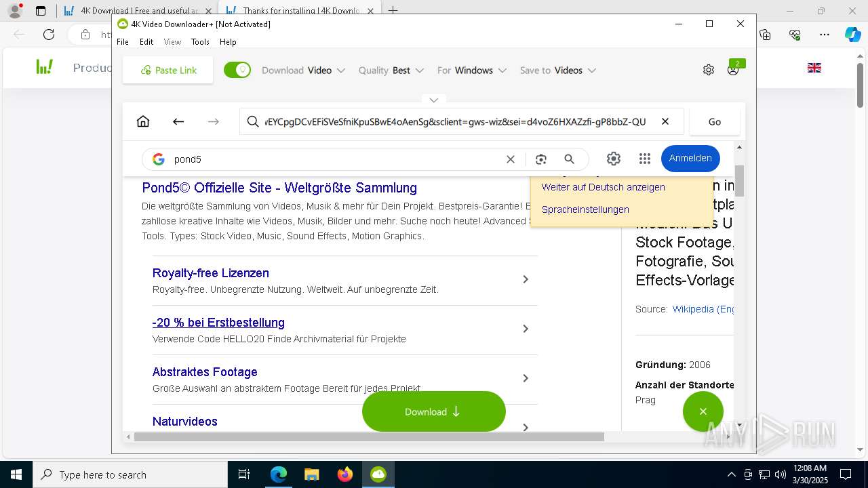This screenshot has width=868, height=488.
Task: Open the View menu
Action: (x=172, y=41)
